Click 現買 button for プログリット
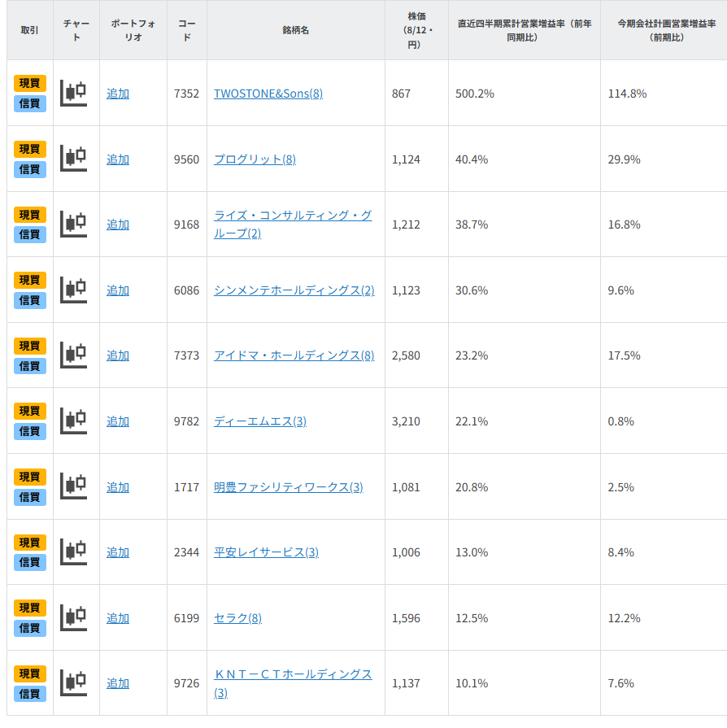 (x=30, y=149)
